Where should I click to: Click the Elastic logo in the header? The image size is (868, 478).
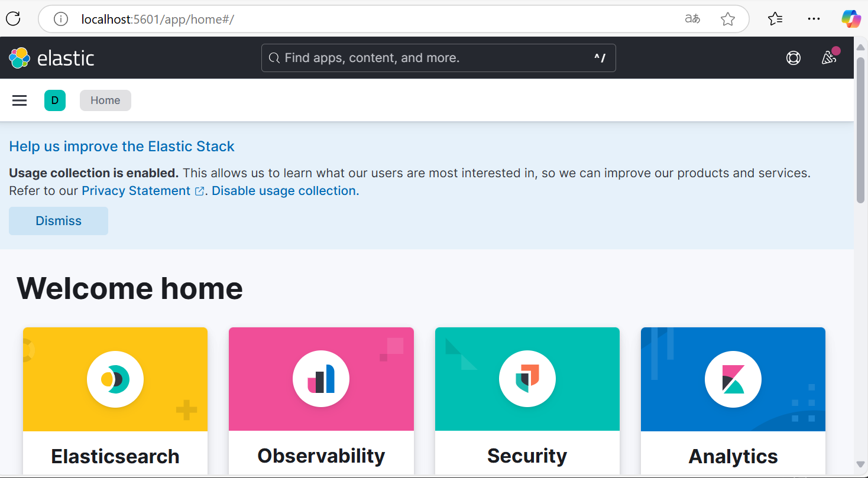51,58
